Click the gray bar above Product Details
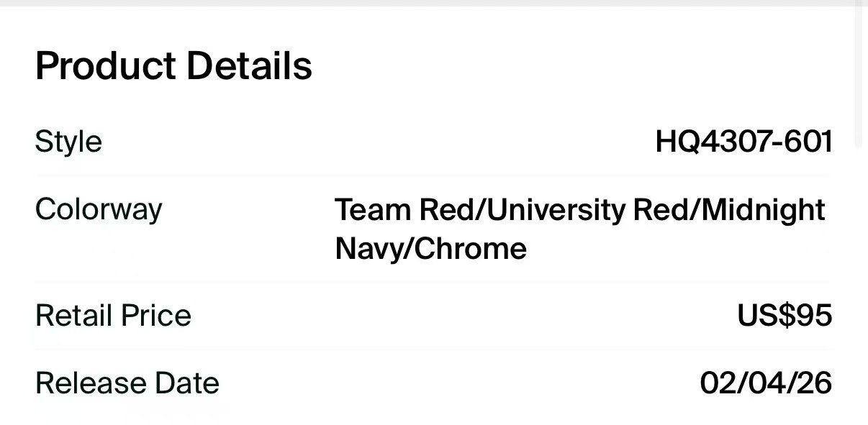868x425 pixels. 432,3
